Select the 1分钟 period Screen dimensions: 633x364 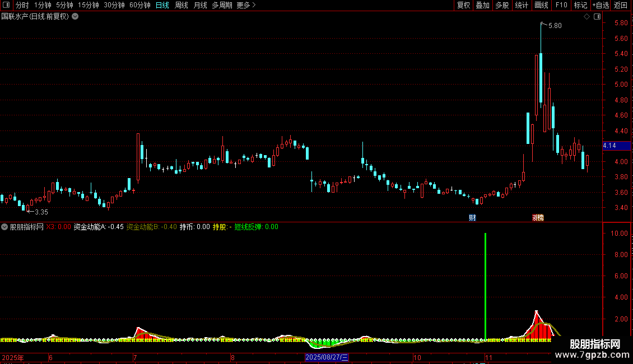pos(43,5)
